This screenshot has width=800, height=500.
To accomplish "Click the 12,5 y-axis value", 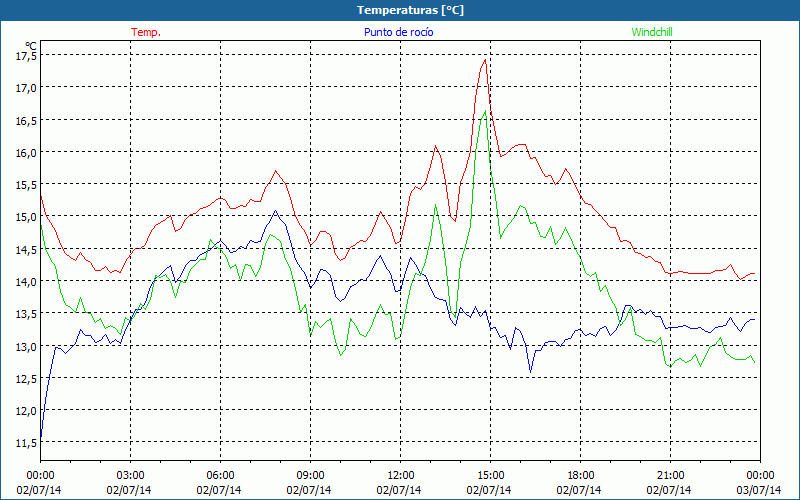I will tap(26, 379).
